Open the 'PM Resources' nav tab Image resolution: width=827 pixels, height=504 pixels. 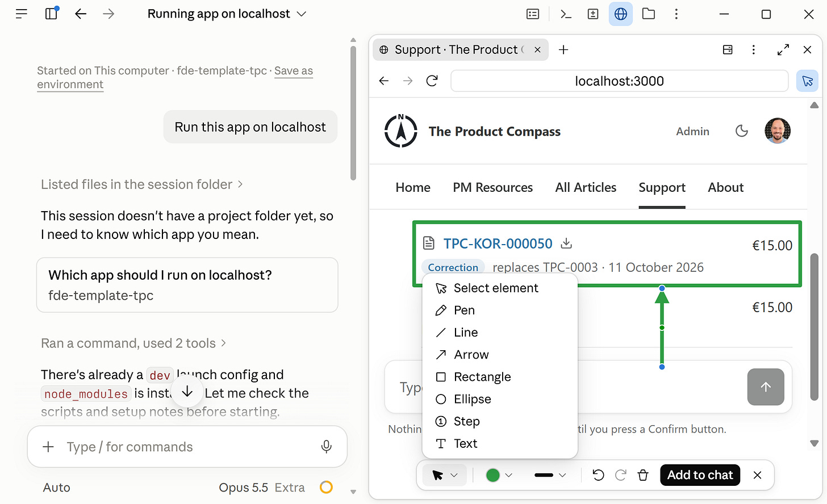pyautogui.click(x=493, y=188)
